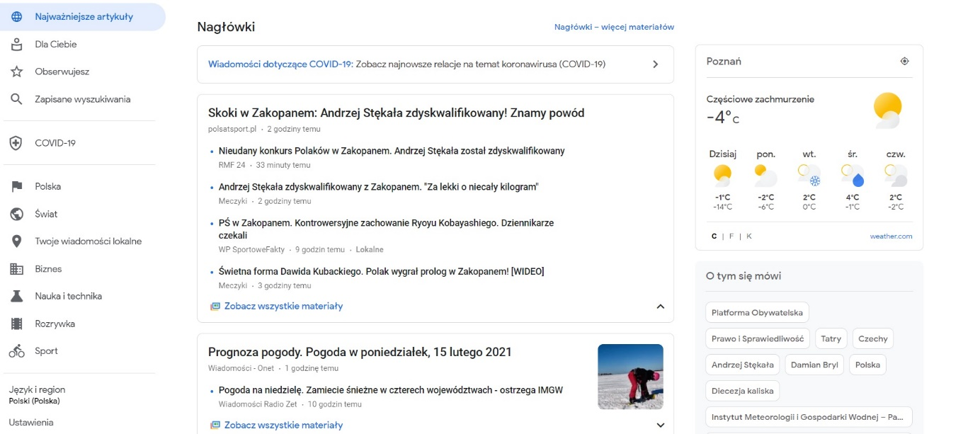Click the person icon next to Dla Ciebie
Image resolution: width=980 pixels, height=434 pixels.
click(x=16, y=45)
